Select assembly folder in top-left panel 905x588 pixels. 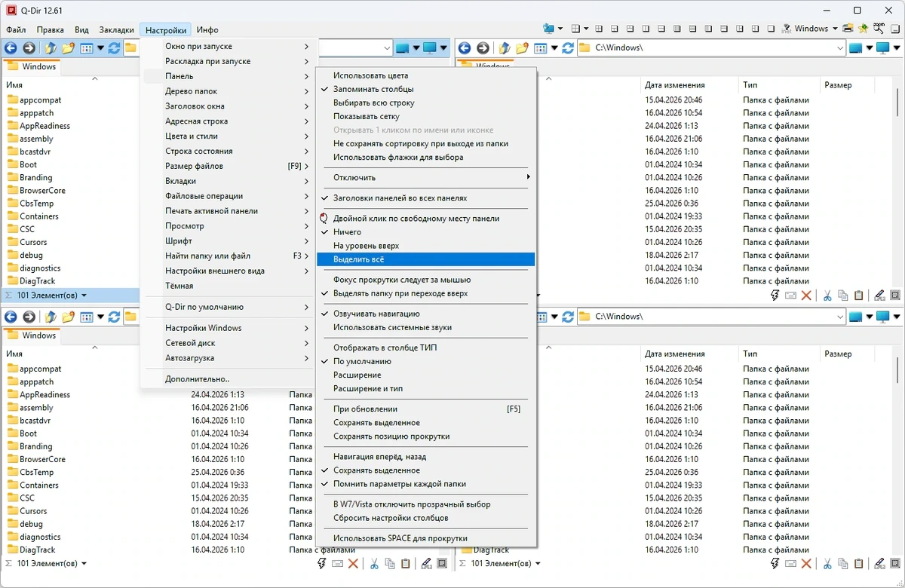(x=36, y=139)
